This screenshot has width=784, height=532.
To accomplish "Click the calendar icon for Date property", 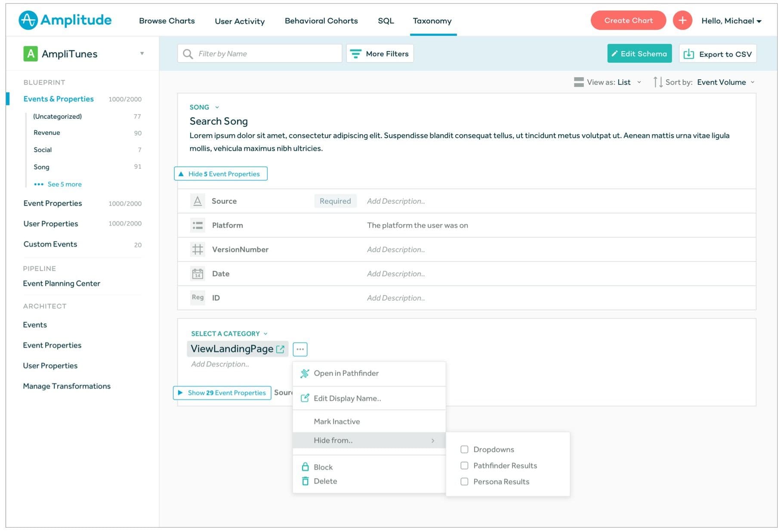I will (x=198, y=274).
